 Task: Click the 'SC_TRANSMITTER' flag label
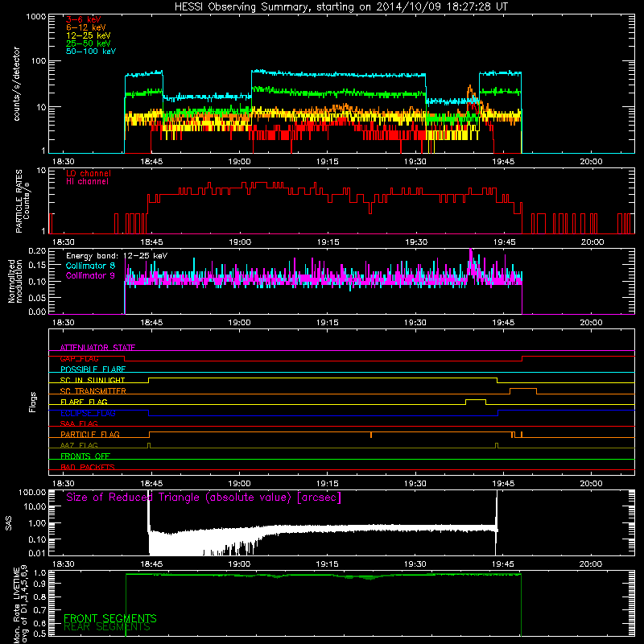[93, 391]
